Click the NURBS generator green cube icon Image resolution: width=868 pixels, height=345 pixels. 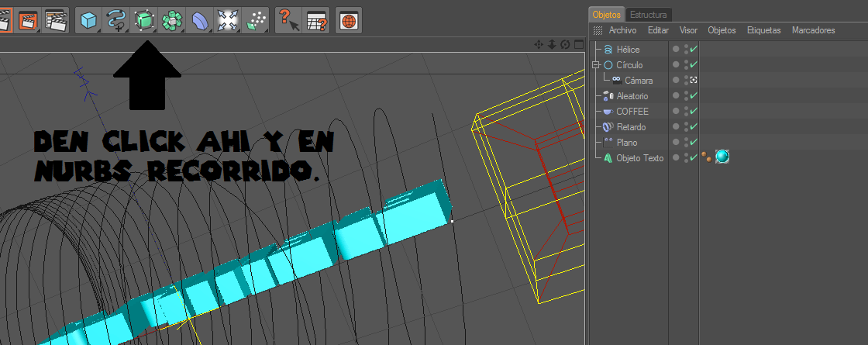144,20
